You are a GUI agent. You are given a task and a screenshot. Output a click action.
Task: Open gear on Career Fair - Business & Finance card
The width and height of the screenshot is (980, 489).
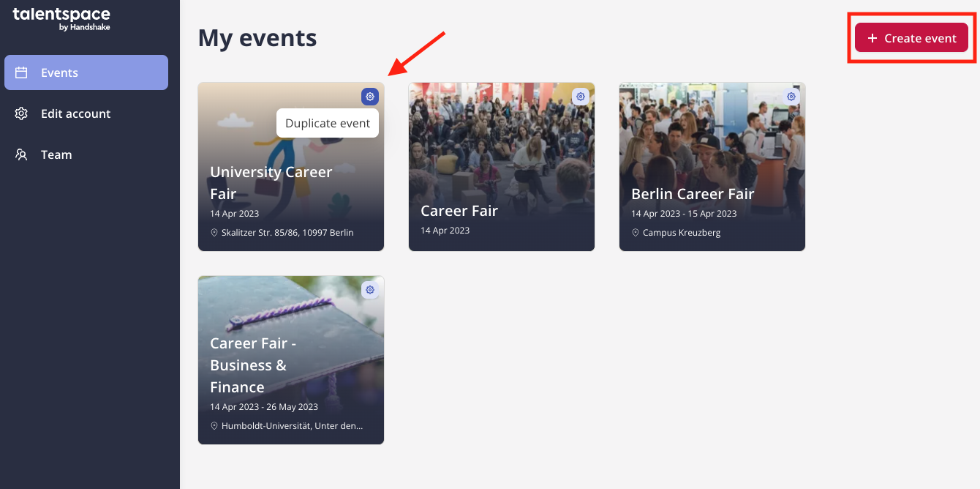370,290
